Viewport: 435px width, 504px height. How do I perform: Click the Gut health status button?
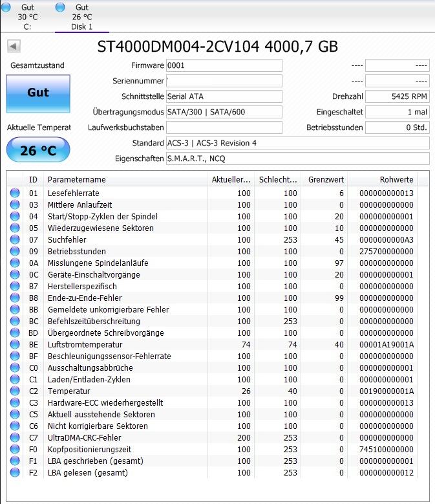[x=38, y=94]
